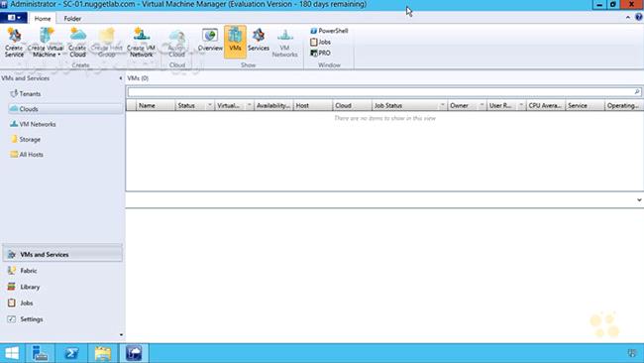Viewport: 644px width, 363px height.
Task: Open File Explorer from the taskbar
Action: pos(103,353)
